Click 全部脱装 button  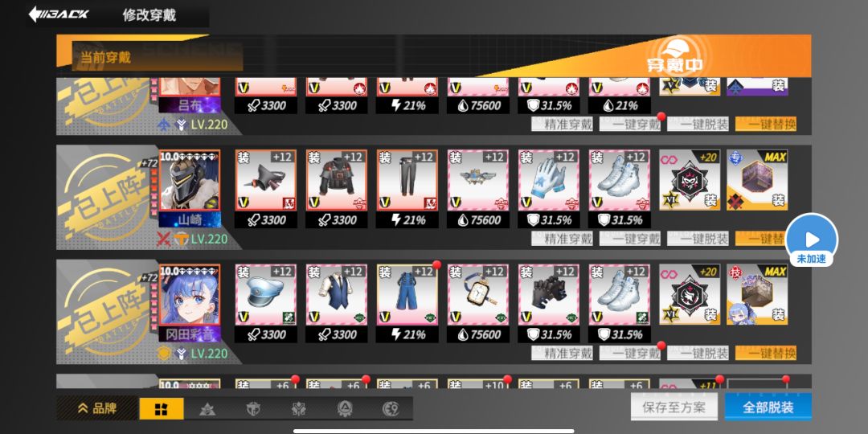[768, 407]
